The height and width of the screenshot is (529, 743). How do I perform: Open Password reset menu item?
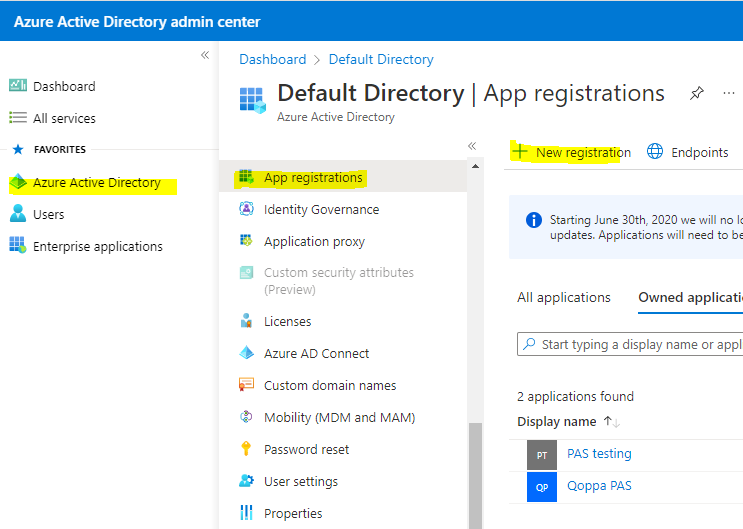(343, 449)
